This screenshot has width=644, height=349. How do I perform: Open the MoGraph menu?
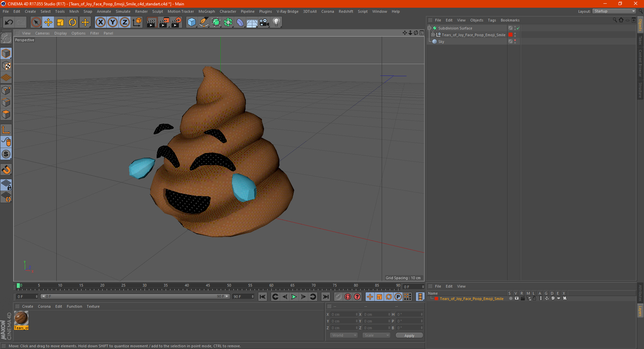point(207,11)
